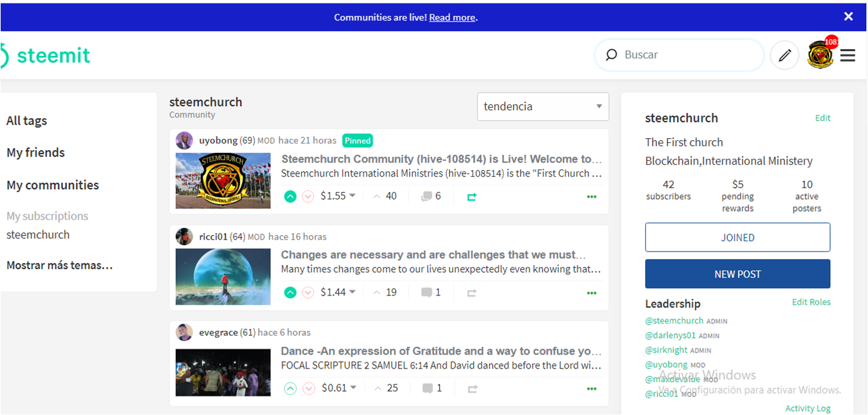Open ricci01 author name on post
868x415 pixels.
(213, 236)
